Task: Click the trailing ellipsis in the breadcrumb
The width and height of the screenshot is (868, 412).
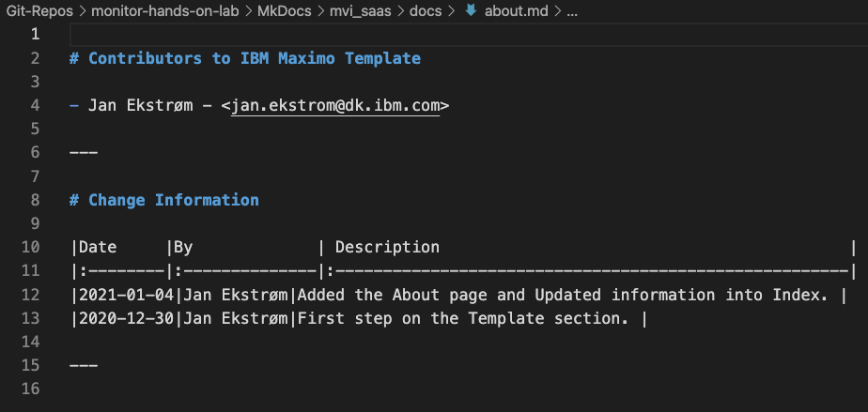Action: point(572,10)
